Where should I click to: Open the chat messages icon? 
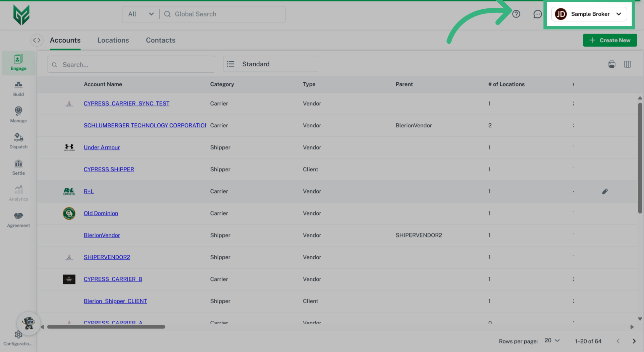pyautogui.click(x=537, y=14)
